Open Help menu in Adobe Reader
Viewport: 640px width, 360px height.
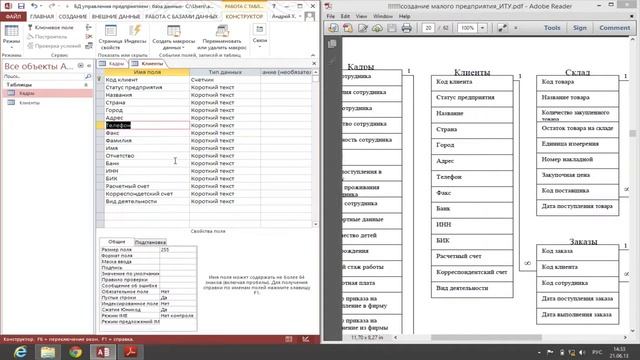click(x=404, y=16)
